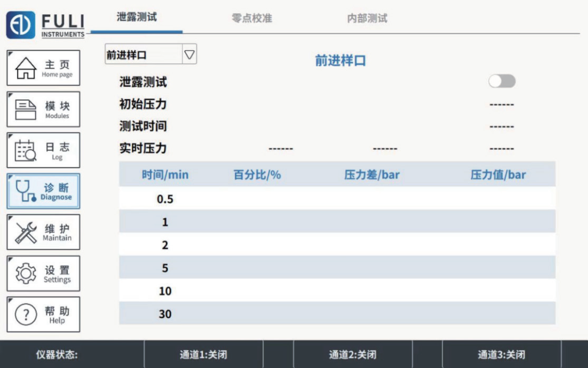The height and width of the screenshot is (368, 588).
Task: Toggle the 泄露测试 leak test switch
Action: tap(502, 81)
